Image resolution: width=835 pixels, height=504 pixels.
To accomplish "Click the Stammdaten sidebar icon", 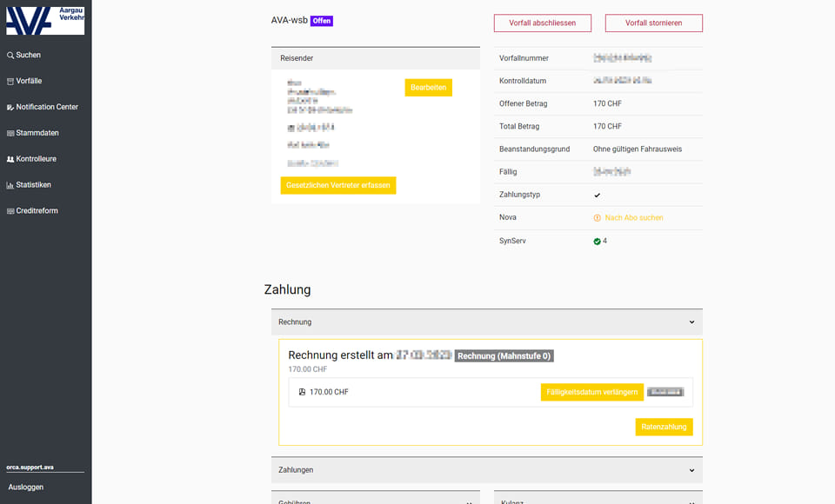I will click(x=10, y=133).
